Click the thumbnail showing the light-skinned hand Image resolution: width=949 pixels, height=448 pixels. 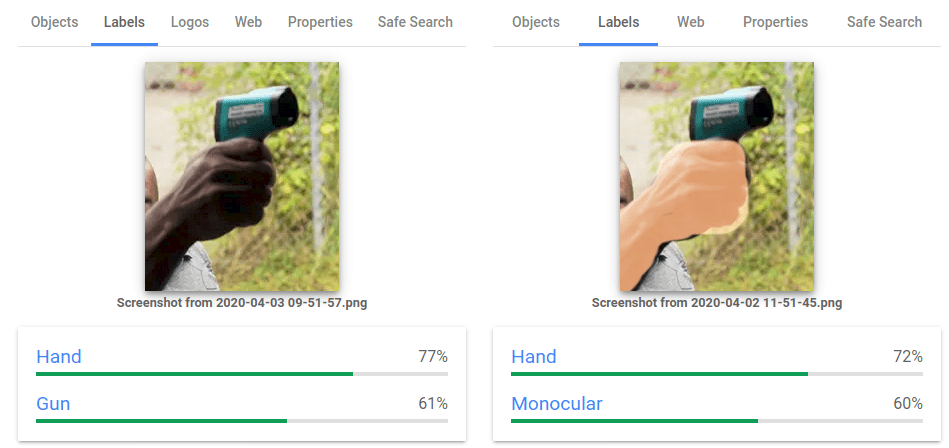[x=716, y=176]
